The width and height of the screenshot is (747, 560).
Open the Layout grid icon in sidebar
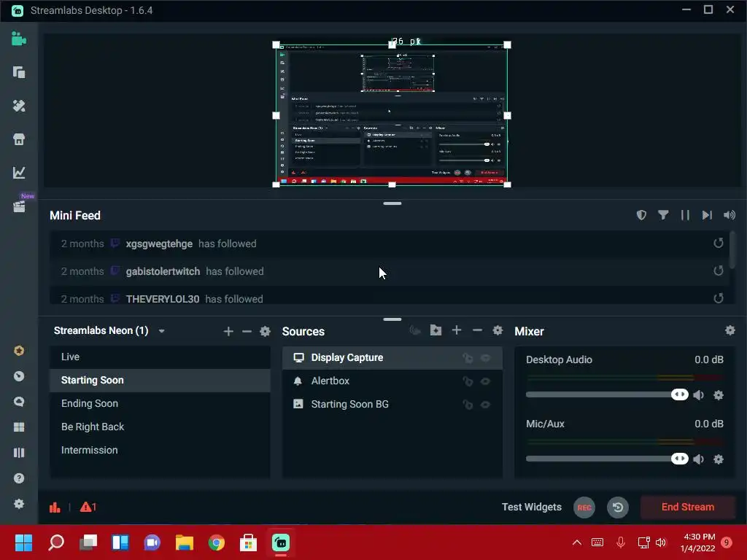pos(18,427)
